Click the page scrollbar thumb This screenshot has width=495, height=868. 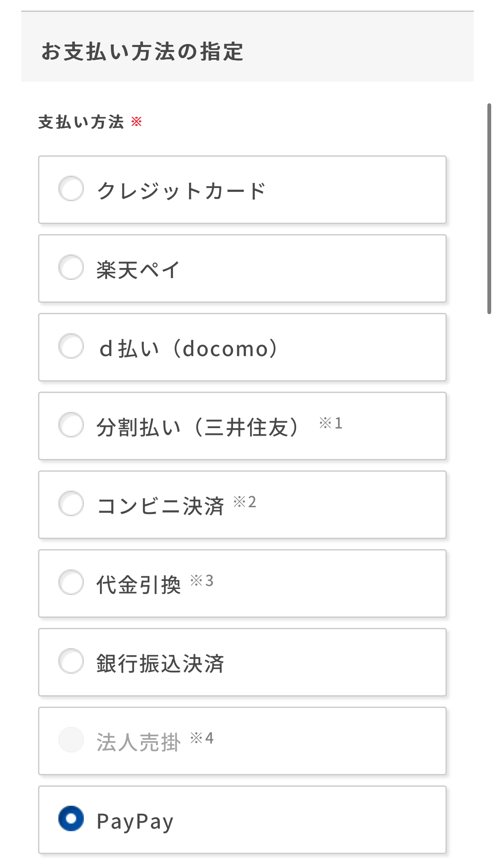click(x=489, y=208)
